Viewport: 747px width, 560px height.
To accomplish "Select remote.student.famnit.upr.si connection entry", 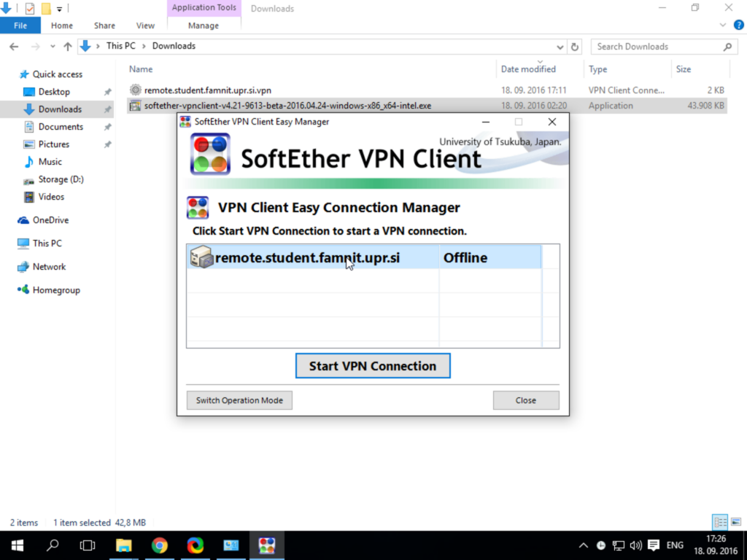I will coord(364,257).
